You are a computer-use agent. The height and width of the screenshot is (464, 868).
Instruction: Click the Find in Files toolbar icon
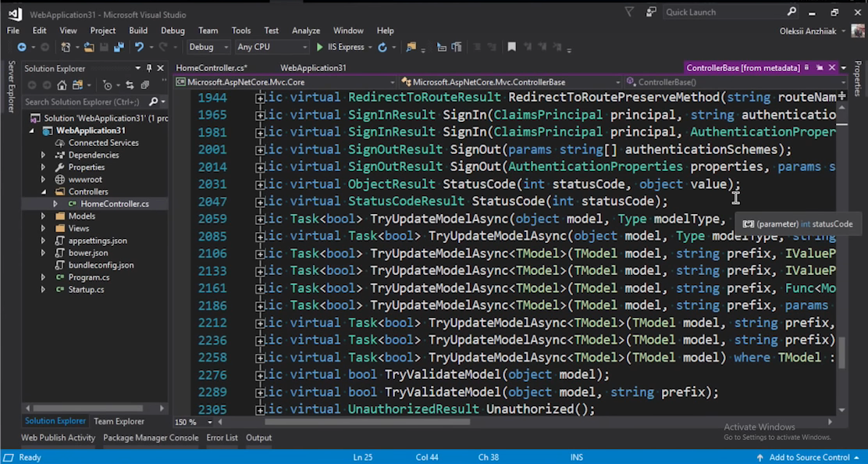click(411, 48)
